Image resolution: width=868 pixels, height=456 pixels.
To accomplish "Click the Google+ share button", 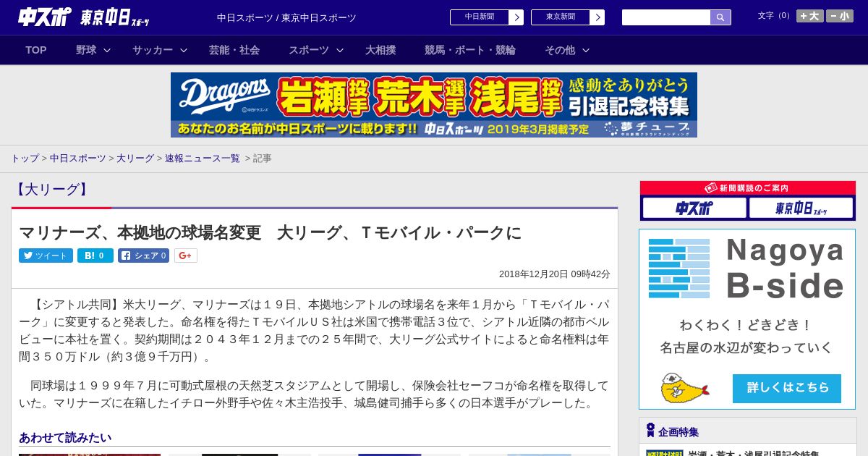I will click(x=186, y=256).
